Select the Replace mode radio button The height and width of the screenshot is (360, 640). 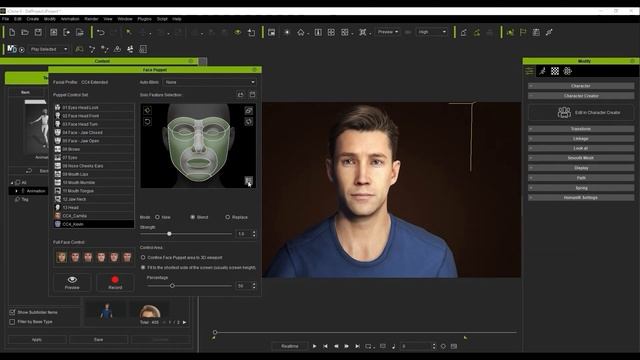tap(228, 217)
